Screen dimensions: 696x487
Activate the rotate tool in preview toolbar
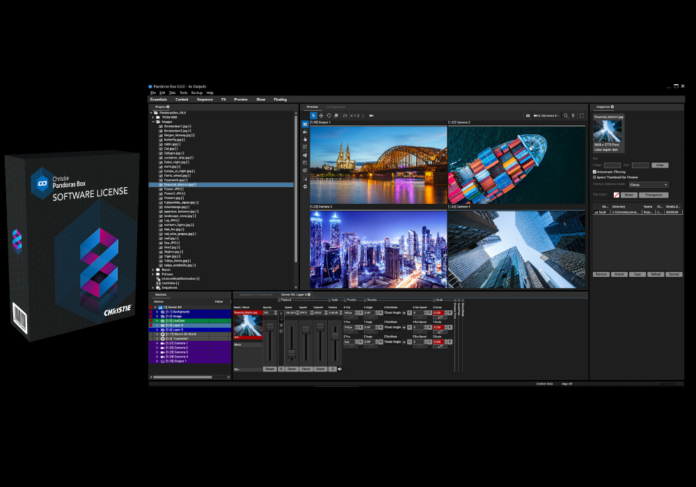(328, 115)
